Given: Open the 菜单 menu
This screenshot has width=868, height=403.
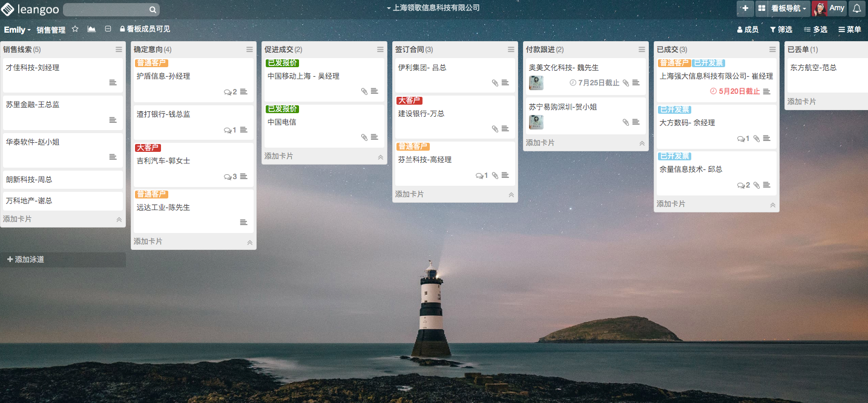Looking at the screenshot, I should click(849, 30).
